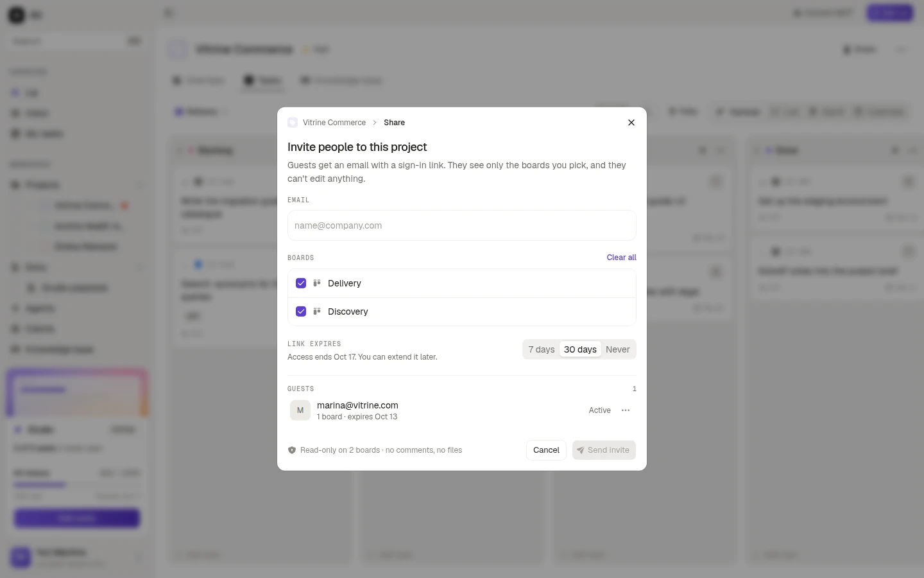
Task: Click Clear all boards link
Action: click(621, 258)
